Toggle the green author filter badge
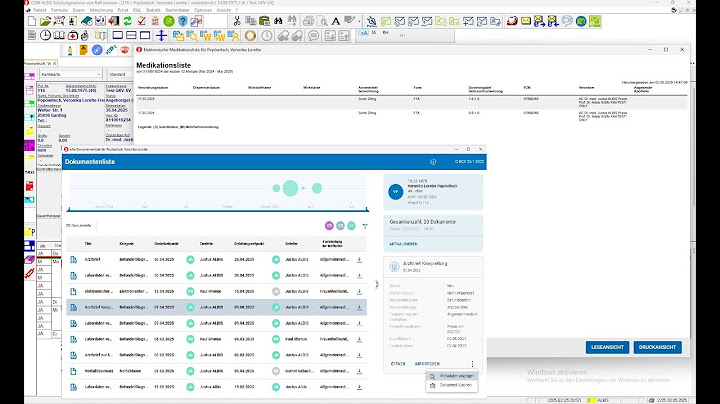The height and width of the screenshot is (404, 720). coord(351,225)
